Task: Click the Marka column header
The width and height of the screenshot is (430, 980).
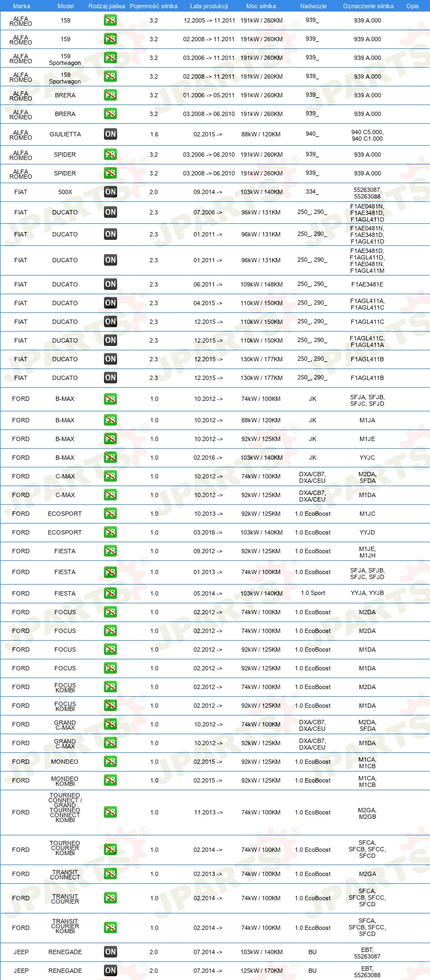Action: tap(21, 6)
